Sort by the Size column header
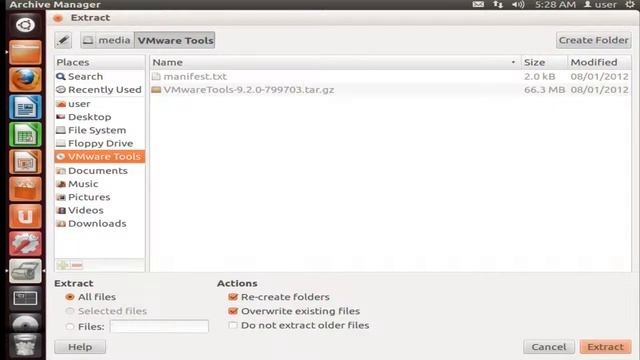640x360 pixels. [544, 62]
